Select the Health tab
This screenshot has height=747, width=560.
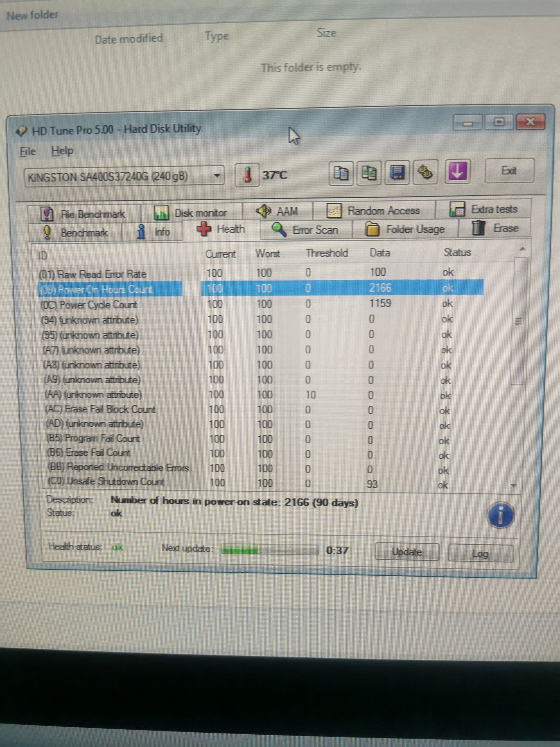click(x=221, y=229)
